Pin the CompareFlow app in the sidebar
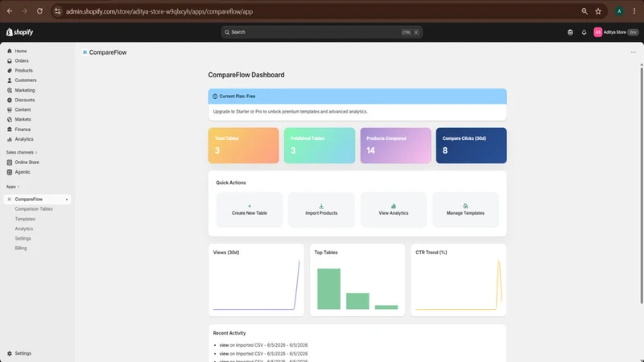This screenshot has height=362, width=644. [x=67, y=200]
